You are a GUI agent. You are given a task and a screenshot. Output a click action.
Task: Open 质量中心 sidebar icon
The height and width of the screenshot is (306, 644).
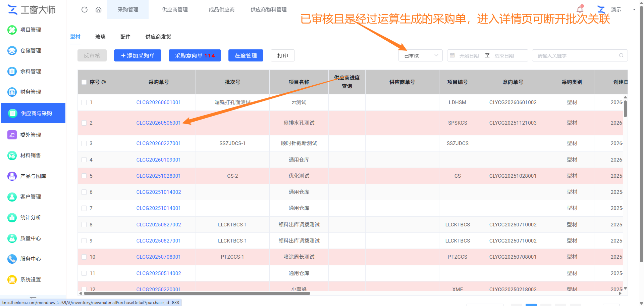click(x=12, y=238)
